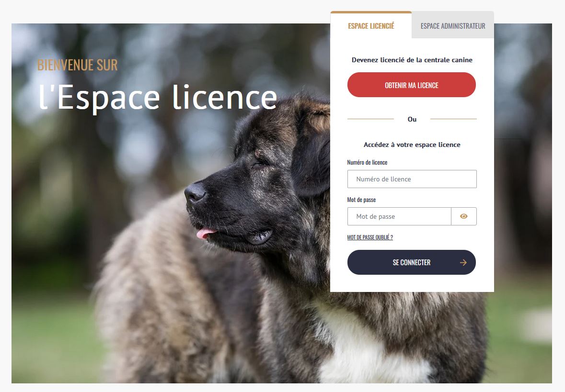
Task: Select the Espace Licencié tab
Action: [371, 26]
